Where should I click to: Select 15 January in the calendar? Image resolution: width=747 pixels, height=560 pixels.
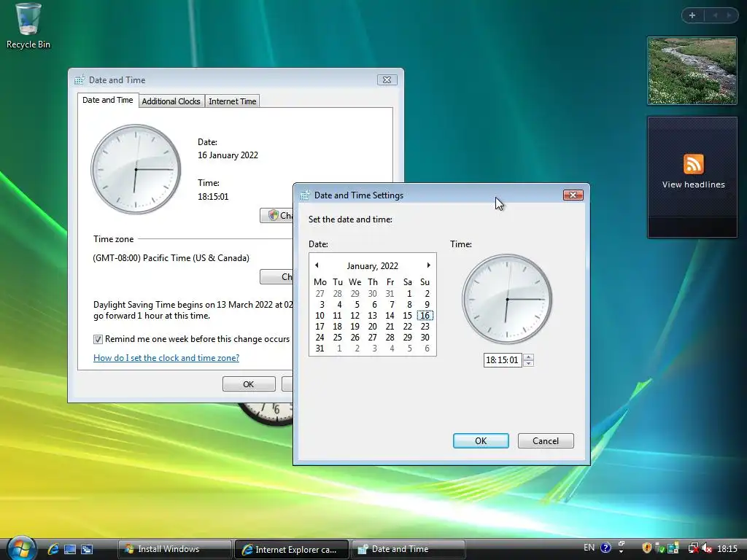coord(407,315)
